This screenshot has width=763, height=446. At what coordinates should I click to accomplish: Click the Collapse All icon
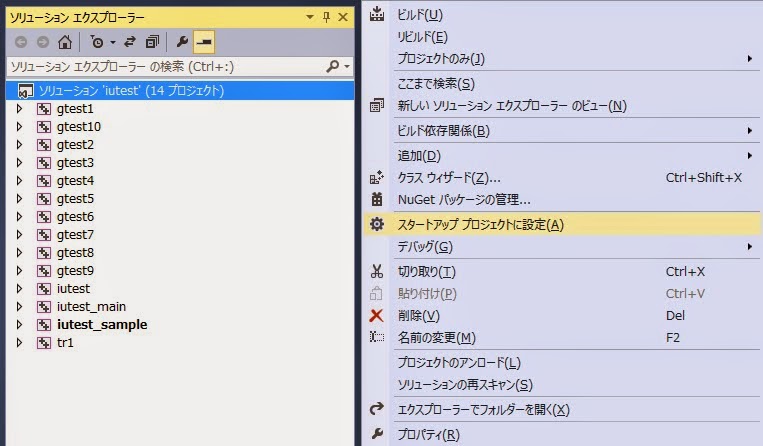click(x=152, y=42)
